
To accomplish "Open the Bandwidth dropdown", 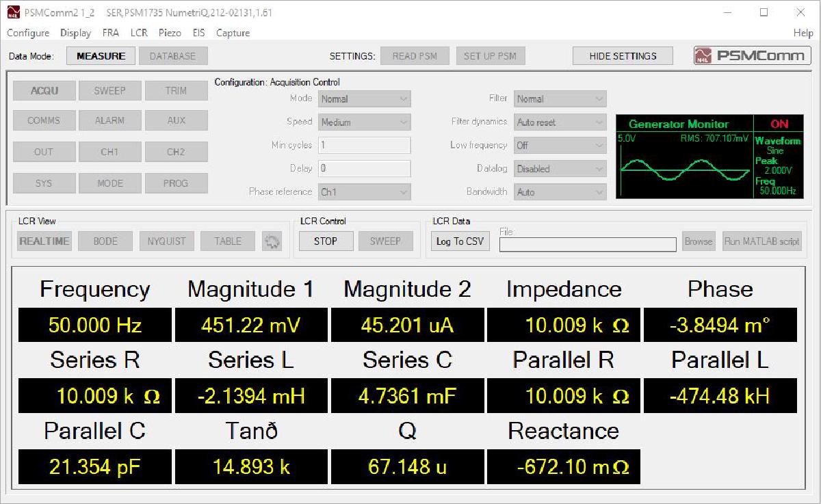I will [x=560, y=192].
